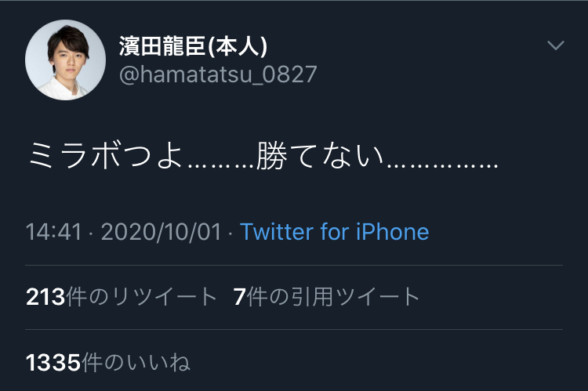Select the 14:41 timestamp
Viewport: 588px width, 391px height.
(x=53, y=232)
